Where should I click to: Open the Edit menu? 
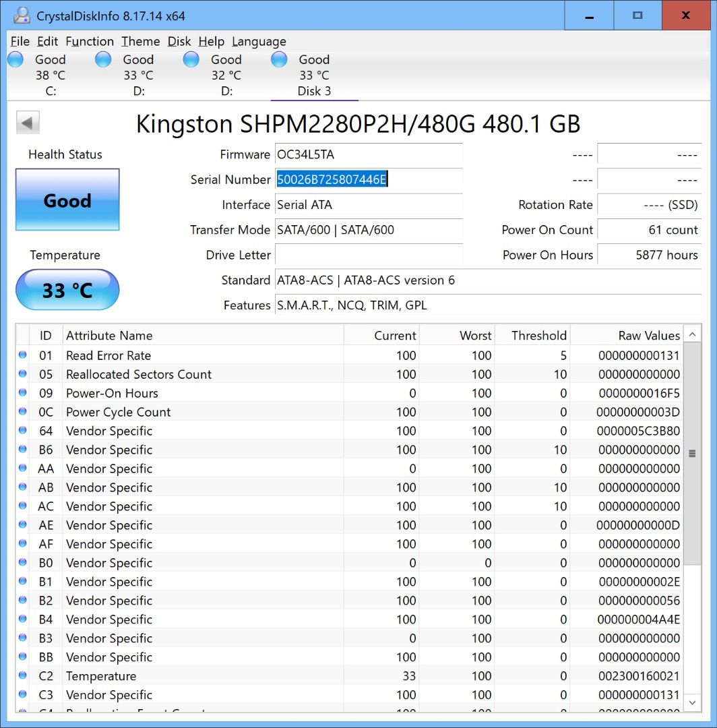47,41
